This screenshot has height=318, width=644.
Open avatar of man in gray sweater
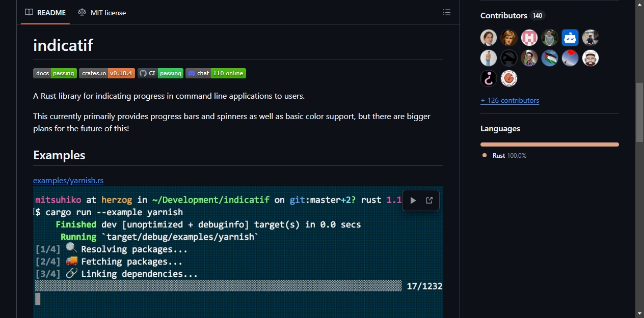click(550, 38)
